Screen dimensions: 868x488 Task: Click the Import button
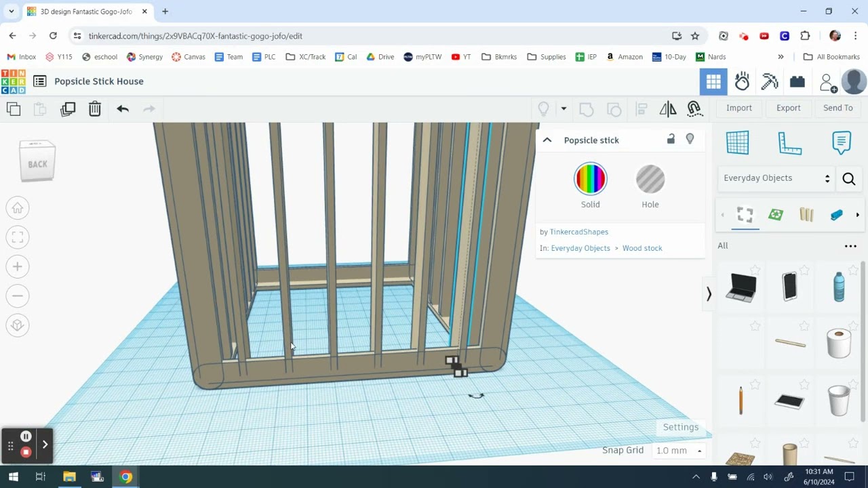[739, 108]
